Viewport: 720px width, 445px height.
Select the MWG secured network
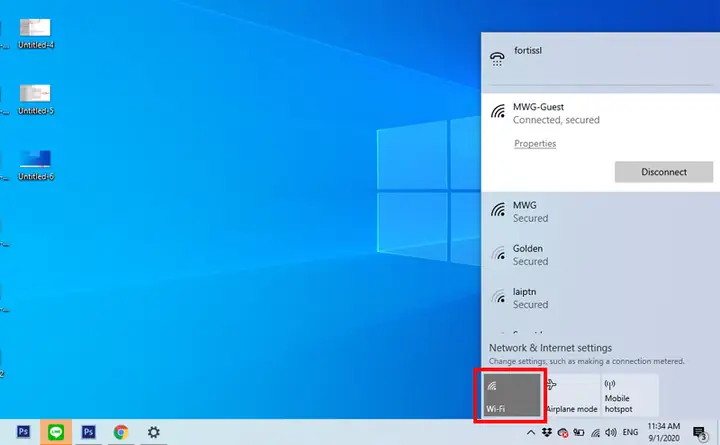[600, 212]
